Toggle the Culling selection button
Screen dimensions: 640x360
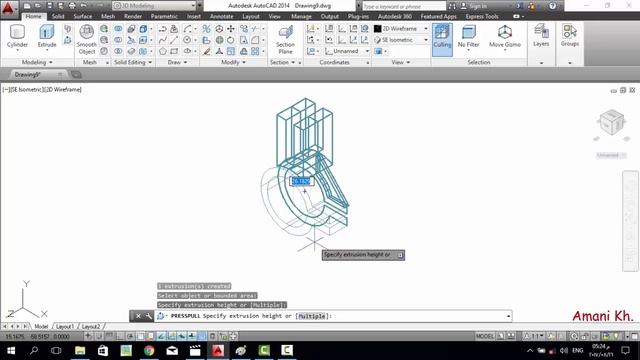(442, 39)
